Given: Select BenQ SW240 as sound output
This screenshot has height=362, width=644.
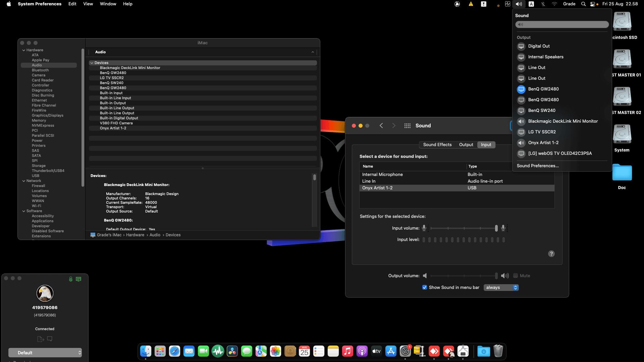Looking at the screenshot, I should pyautogui.click(x=562, y=111).
